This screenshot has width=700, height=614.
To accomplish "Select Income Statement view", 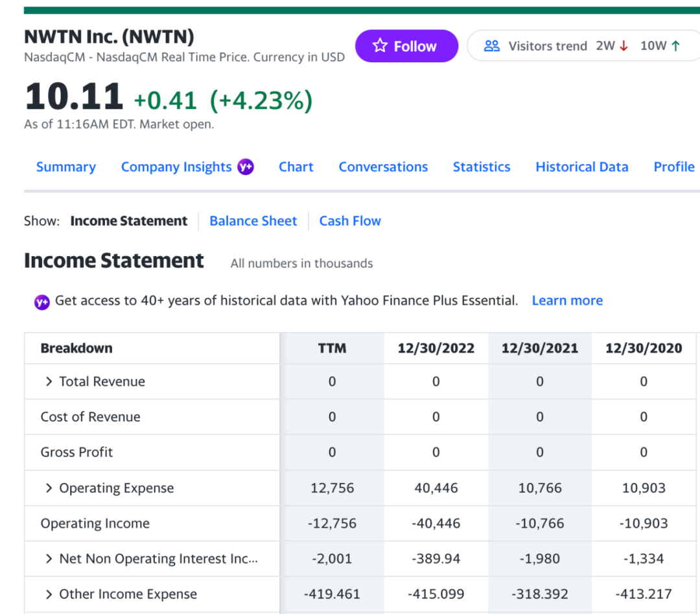I will pos(129,220).
